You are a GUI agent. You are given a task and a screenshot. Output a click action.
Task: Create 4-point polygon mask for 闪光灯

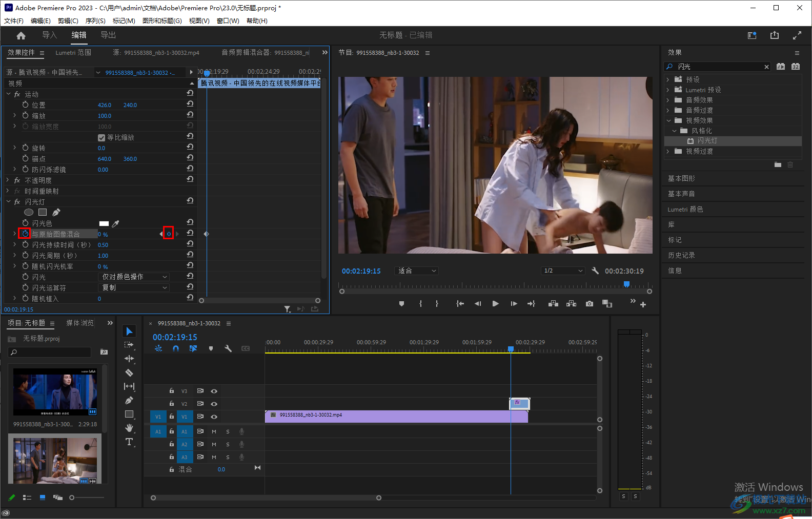pos(43,212)
